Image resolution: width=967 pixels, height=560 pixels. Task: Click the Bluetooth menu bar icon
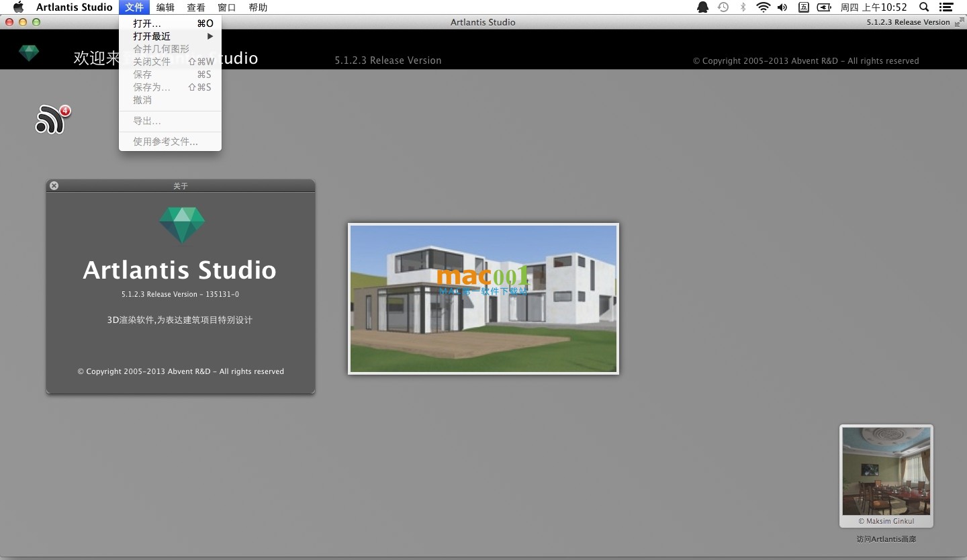click(743, 7)
